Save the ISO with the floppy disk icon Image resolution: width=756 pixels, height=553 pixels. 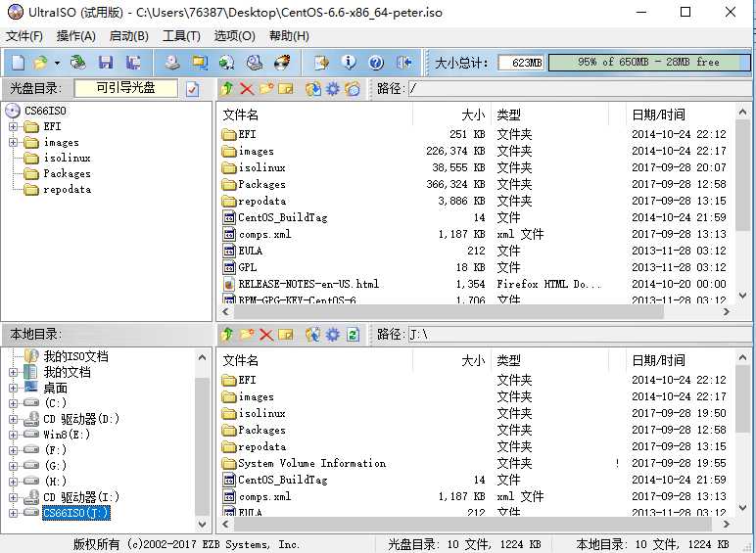pyautogui.click(x=106, y=63)
